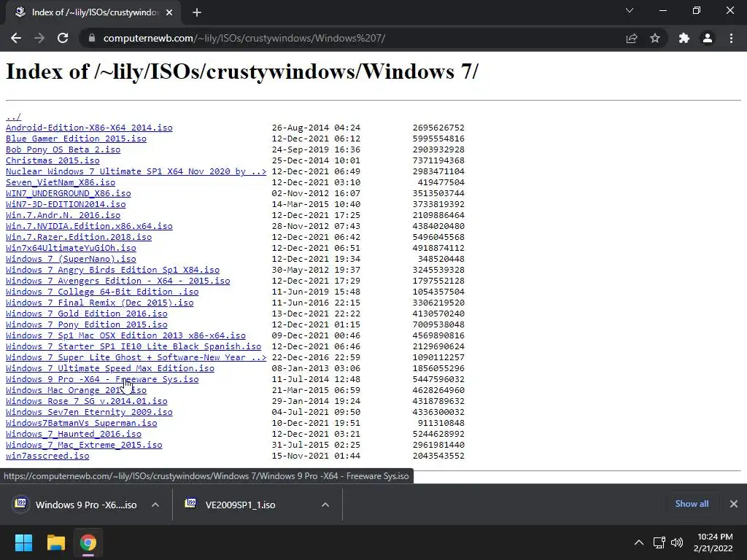Click Windows 7 Sp1 Mac OSX Edition link
747x560 pixels.
pos(125,335)
